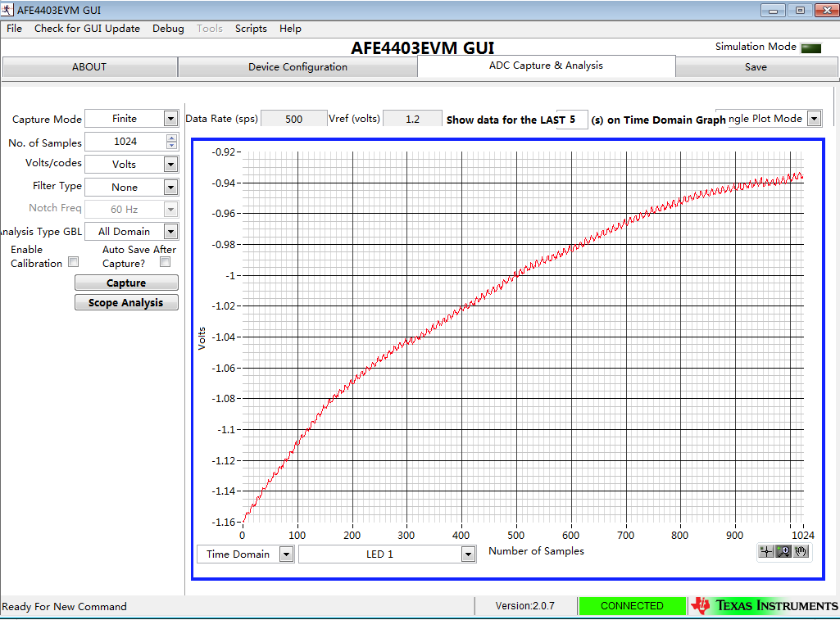Decrement No. of Samples stepper down
The height and width of the screenshot is (620, 840).
171,146
